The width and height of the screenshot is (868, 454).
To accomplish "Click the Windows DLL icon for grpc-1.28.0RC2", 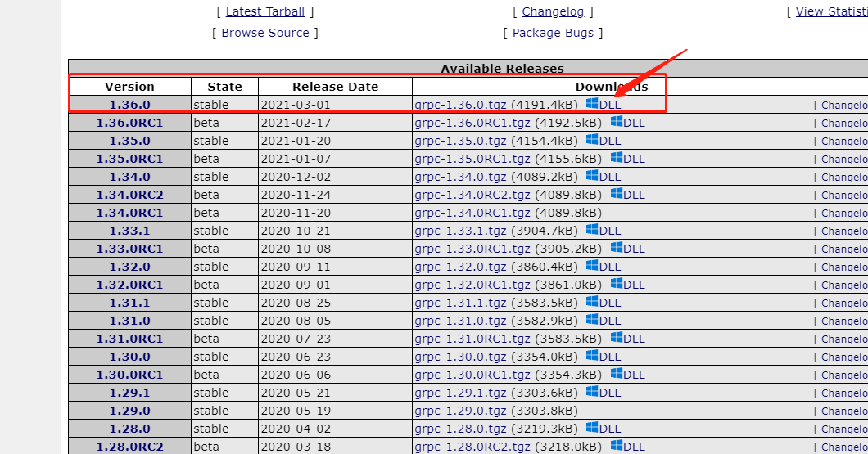I will (x=616, y=445).
